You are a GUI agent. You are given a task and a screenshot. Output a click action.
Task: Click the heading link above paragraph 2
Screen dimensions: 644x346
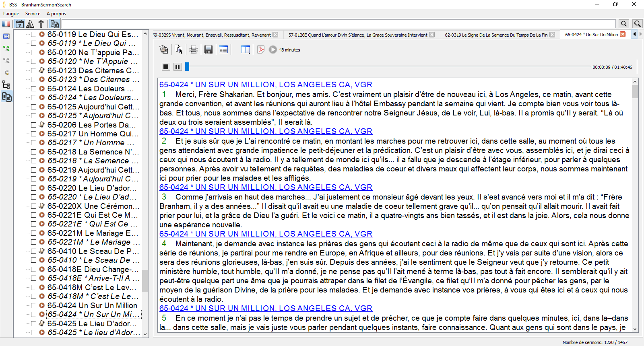266,131
